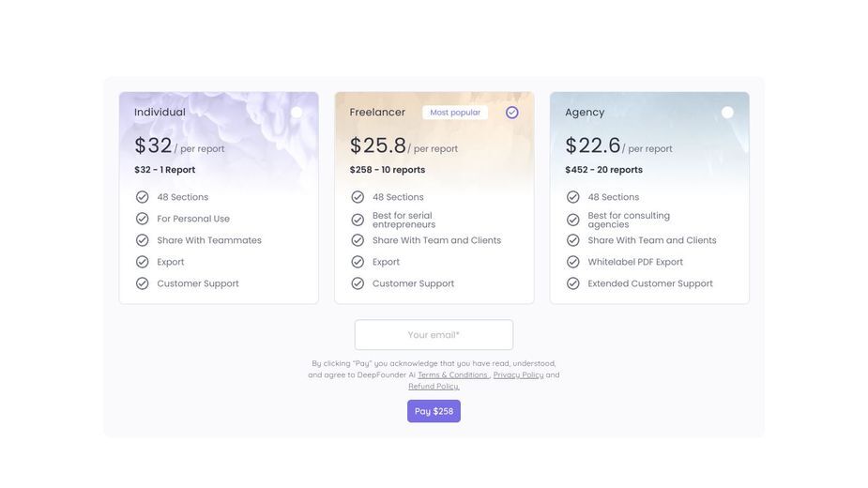Click the Agency plan title
Screen dimensions: 868x488
click(585, 113)
